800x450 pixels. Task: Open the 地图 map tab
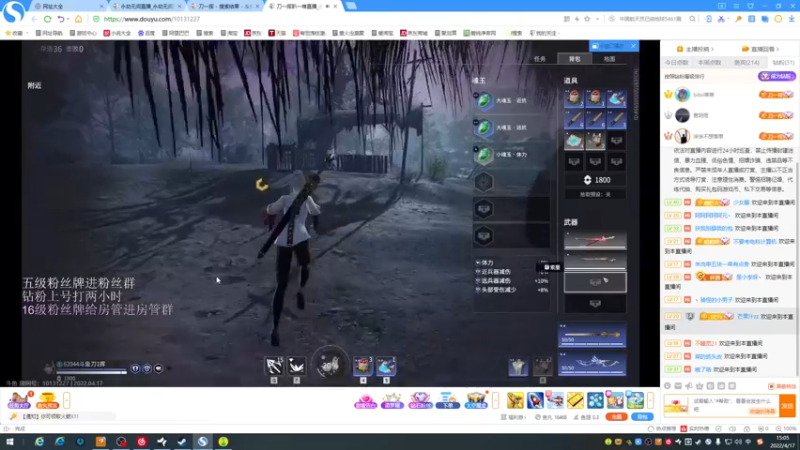[x=609, y=59]
